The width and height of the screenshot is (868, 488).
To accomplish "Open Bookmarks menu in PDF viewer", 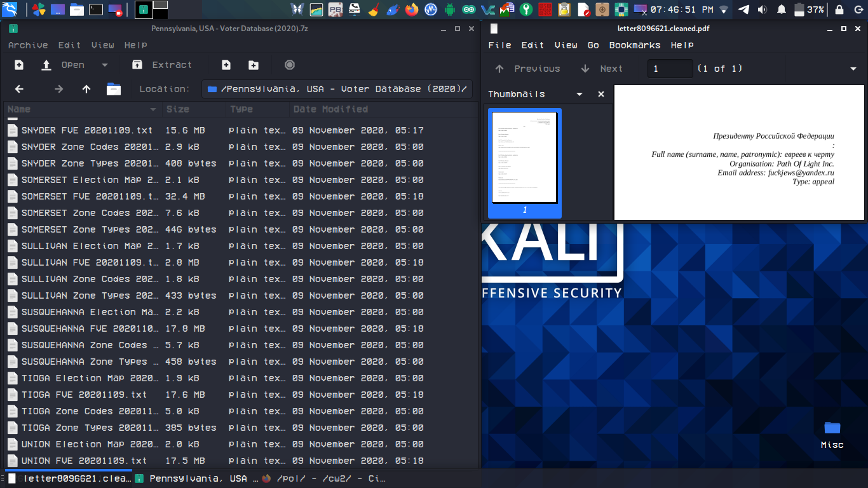I will pyautogui.click(x=635, y=45).
